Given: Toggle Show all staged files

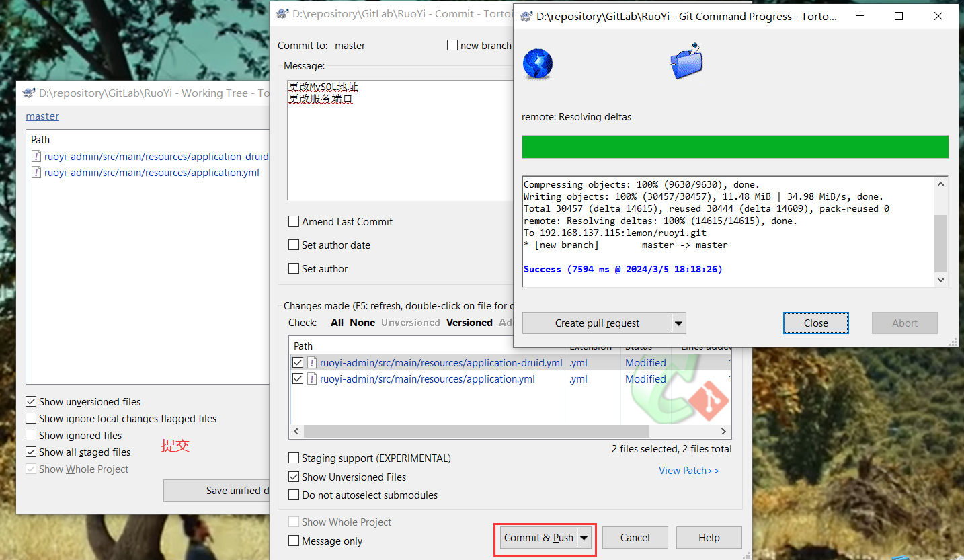Looking at the screenshot, I should (x=31, y=452).
